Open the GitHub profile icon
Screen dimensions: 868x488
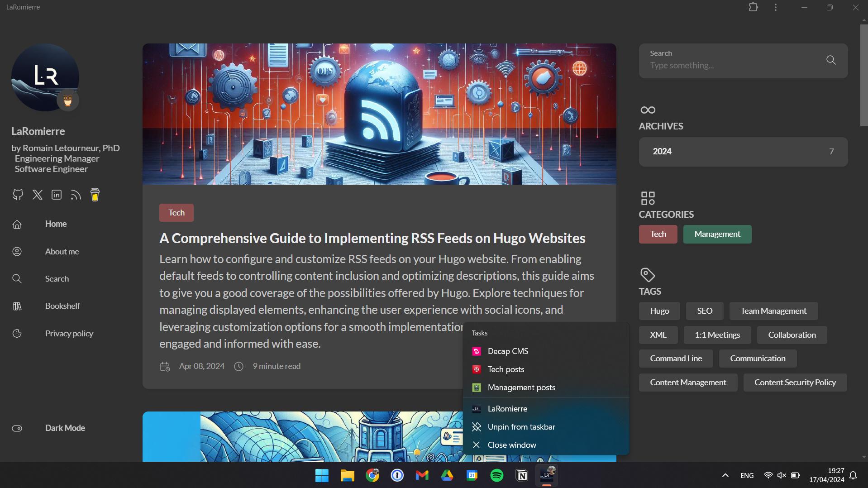pos(18,195)
